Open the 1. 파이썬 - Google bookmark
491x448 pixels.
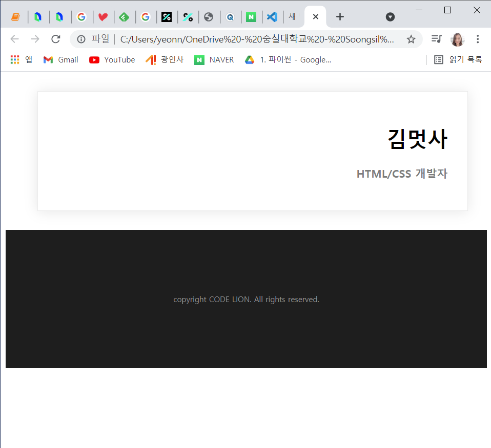(288, 59)
